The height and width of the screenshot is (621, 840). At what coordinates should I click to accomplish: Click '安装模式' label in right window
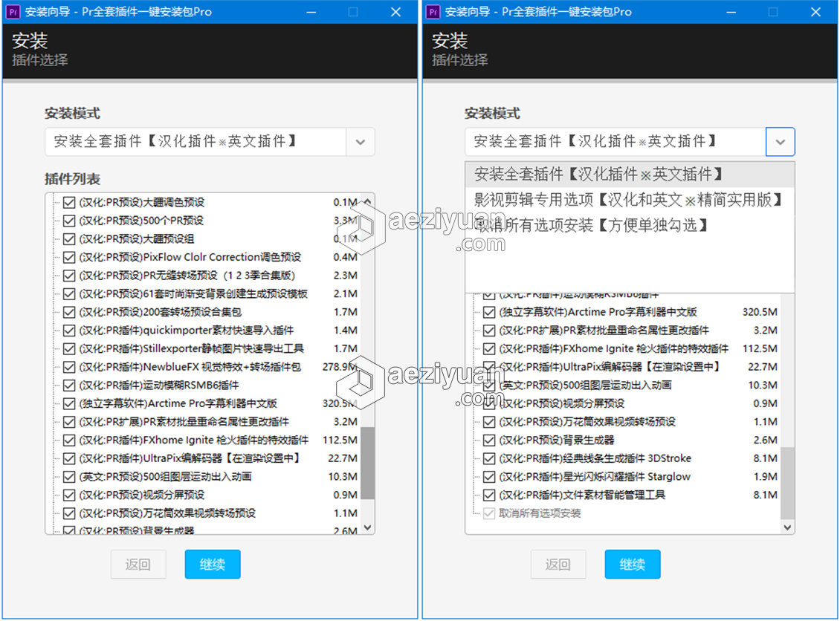tap(492, 114)
